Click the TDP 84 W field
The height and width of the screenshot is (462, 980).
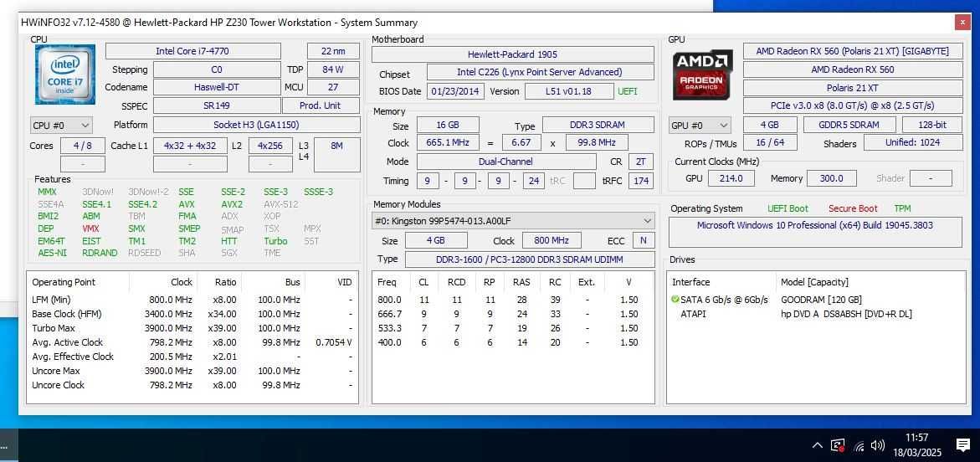tap(333, 69)
